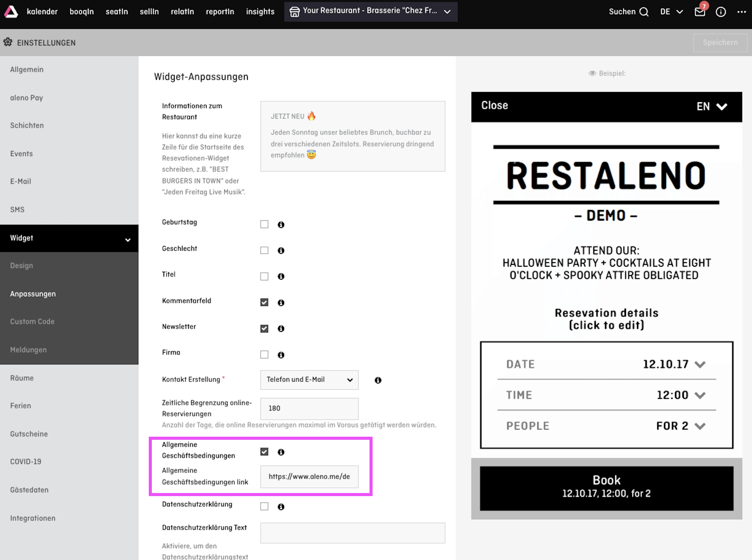752x560 pixels.
Task: Open the booqIn menu
Action: [81, 11]
